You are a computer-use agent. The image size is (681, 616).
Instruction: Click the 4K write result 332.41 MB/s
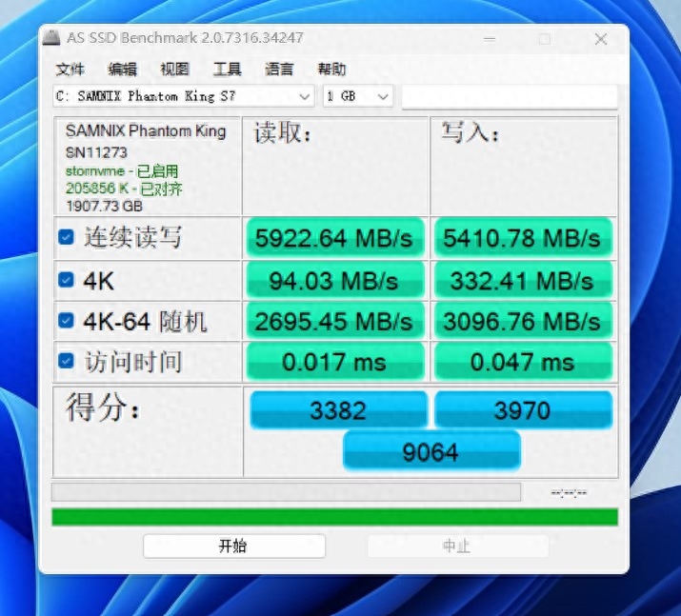(x=523, y=281)
